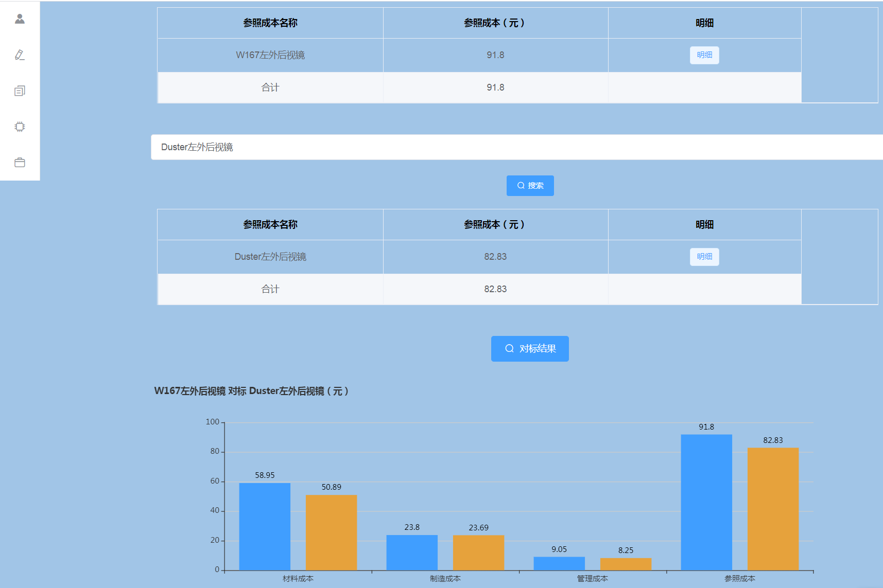Click the blue 管理成本 bar labeled 9.05
883x588 pixels.
click(559, 564)
